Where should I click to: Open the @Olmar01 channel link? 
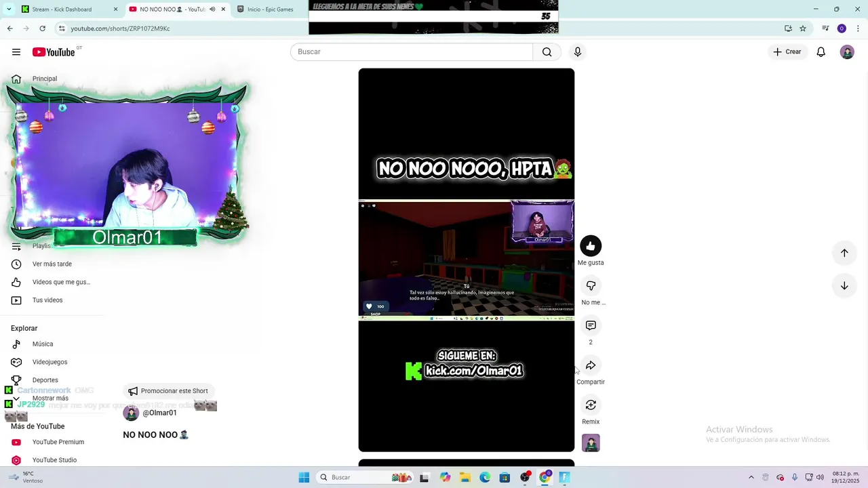pyautogui.click(x=159, y=413)
